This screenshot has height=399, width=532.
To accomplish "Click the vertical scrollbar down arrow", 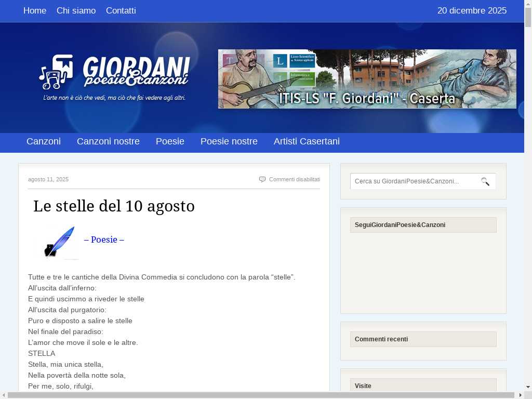I will (x=528, y=387).
